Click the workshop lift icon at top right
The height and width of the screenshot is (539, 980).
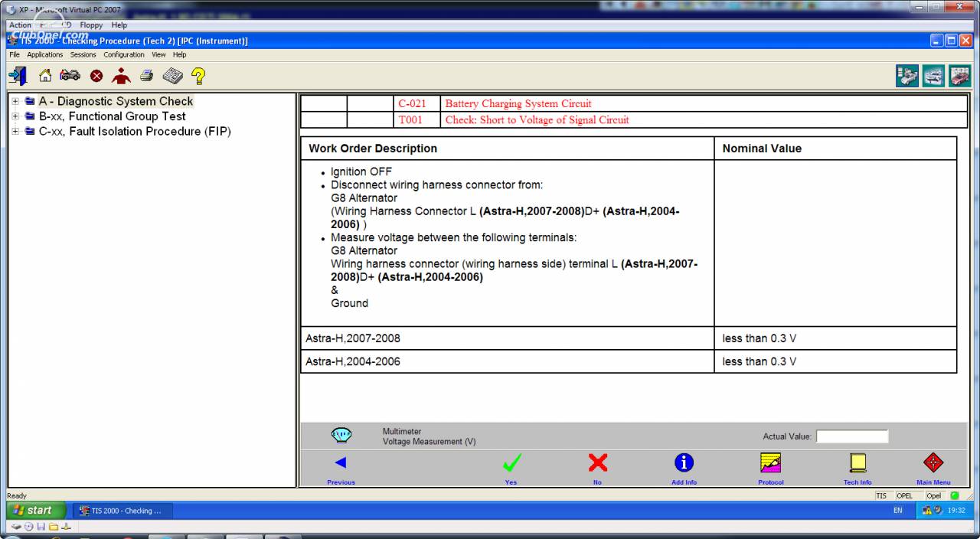[933, 76]
